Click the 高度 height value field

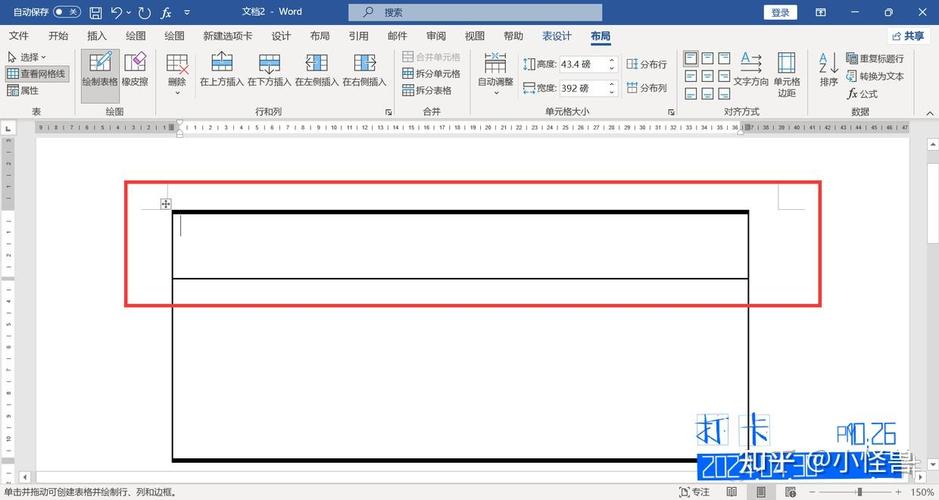tap(583, 64)
